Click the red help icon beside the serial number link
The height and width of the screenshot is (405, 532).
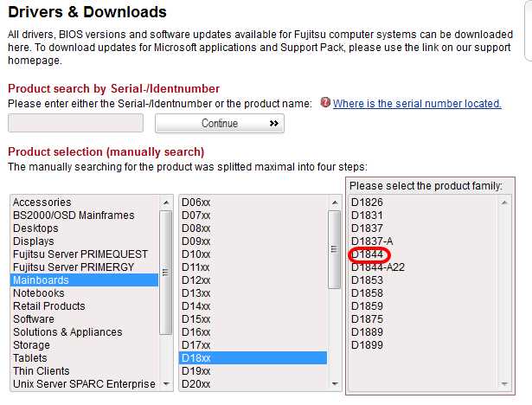pyautogui.click(x=325, y=102)
